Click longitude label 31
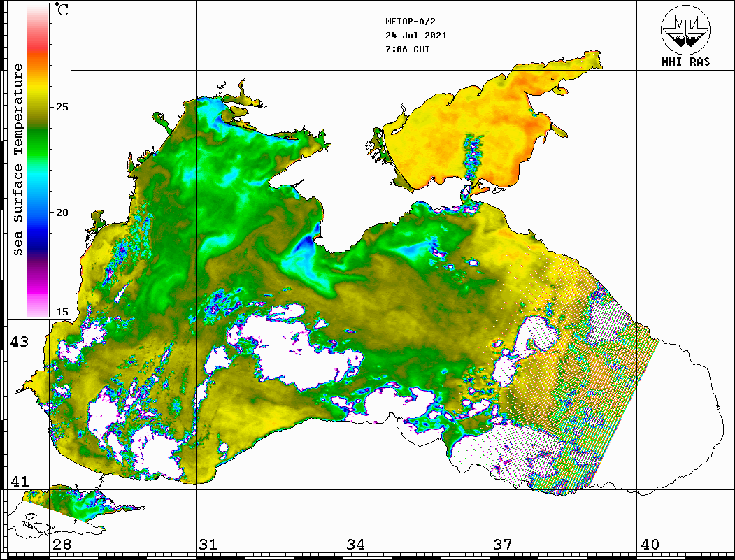 pos(208,544)
